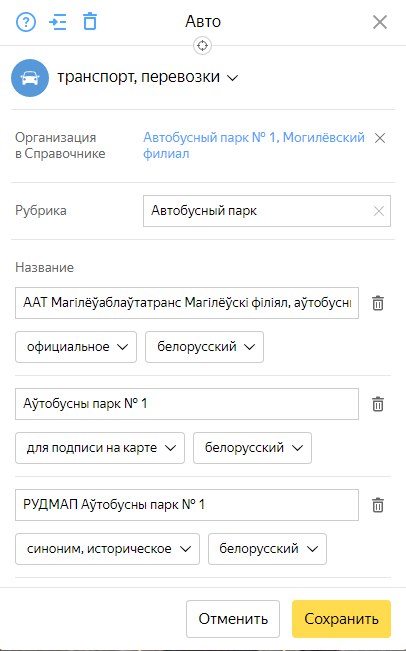The height and width of the screenshot is (651, 406).
Task: Open the синоним, историческое type dropdown
Action: point(108,549)
